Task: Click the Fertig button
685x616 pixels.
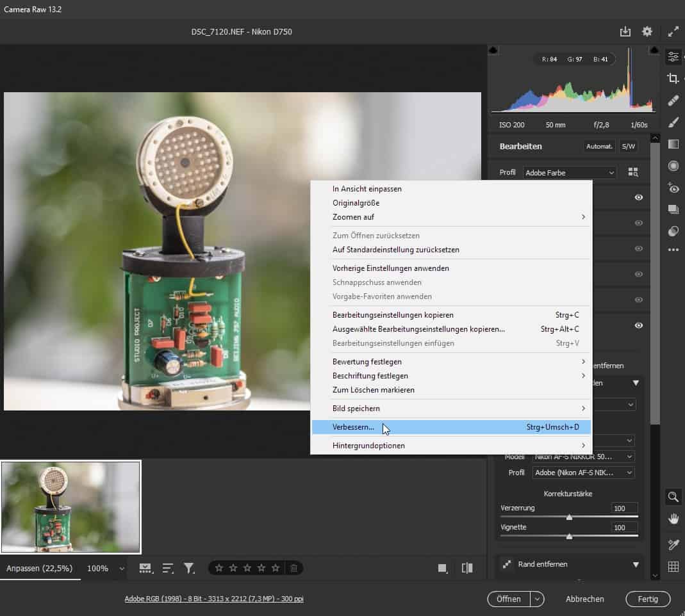Action: [648, 599]
